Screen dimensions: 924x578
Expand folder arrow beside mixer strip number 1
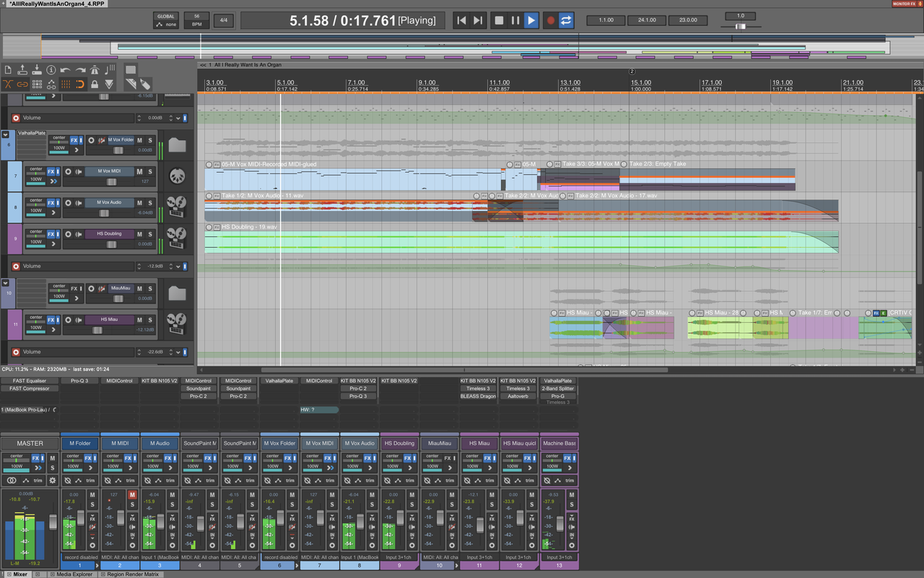click(97, 566)
